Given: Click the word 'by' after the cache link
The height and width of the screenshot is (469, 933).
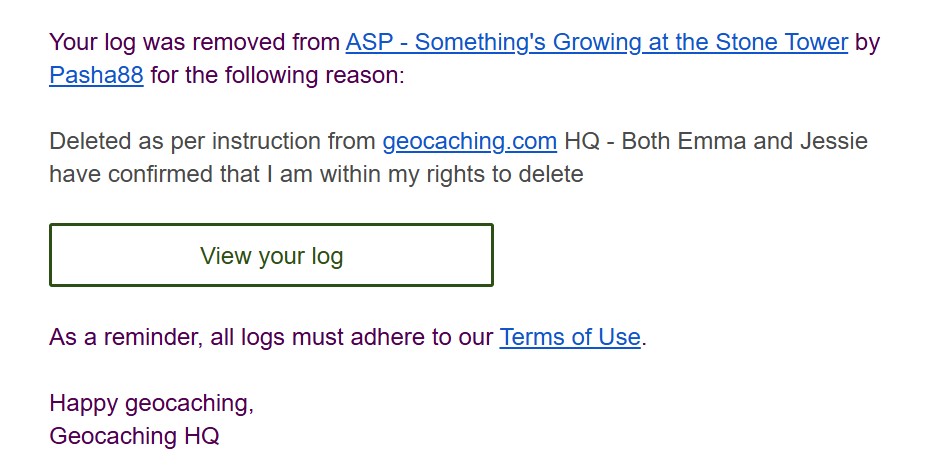Looking at the screenshot, I should 867,42.
